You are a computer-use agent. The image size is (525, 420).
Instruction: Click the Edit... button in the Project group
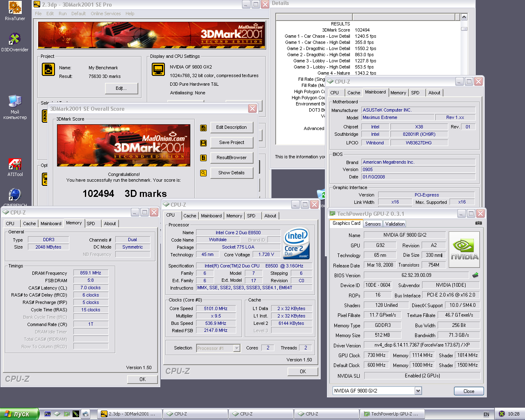pyautogui.click(x=121, y=89)
